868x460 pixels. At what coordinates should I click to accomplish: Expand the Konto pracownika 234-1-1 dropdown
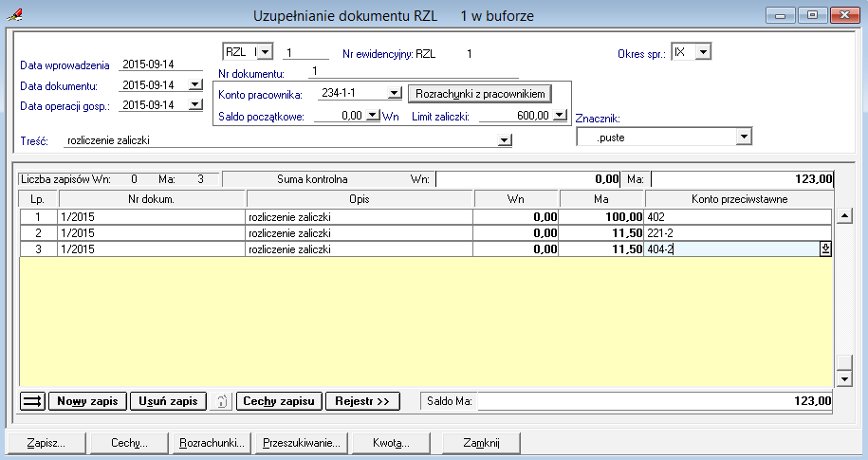click(394, 93)
